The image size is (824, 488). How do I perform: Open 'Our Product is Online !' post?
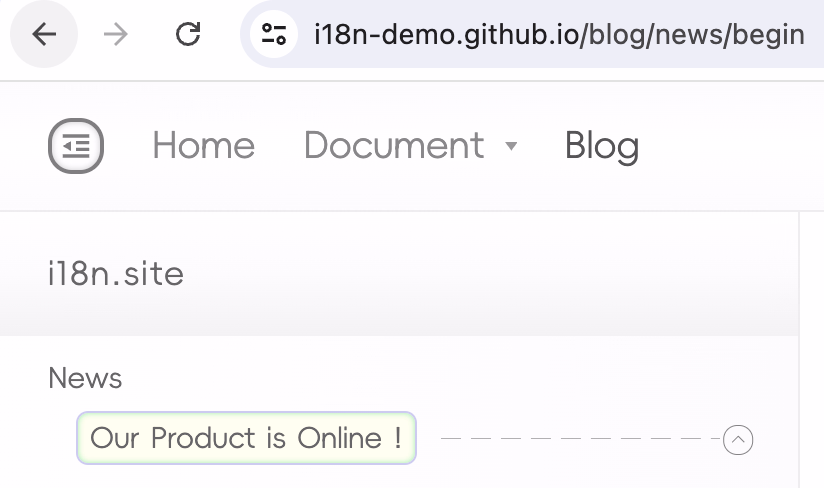[x=246, y=438]
